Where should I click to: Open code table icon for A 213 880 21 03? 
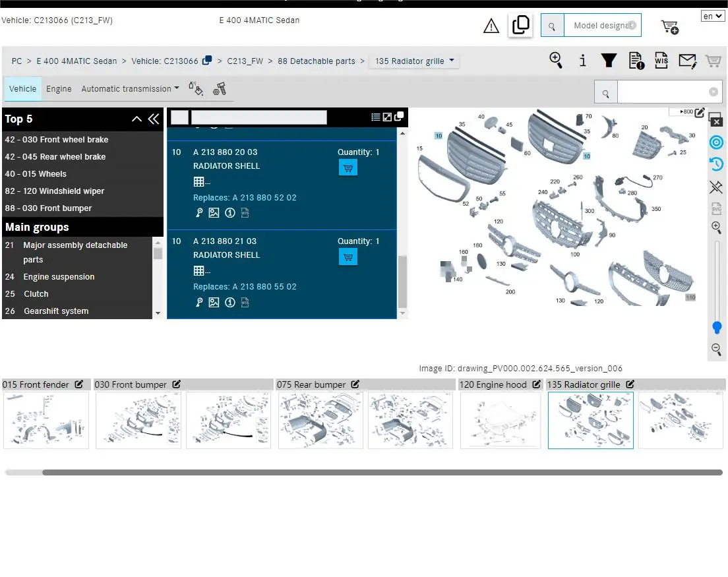(x=198, y=271)
